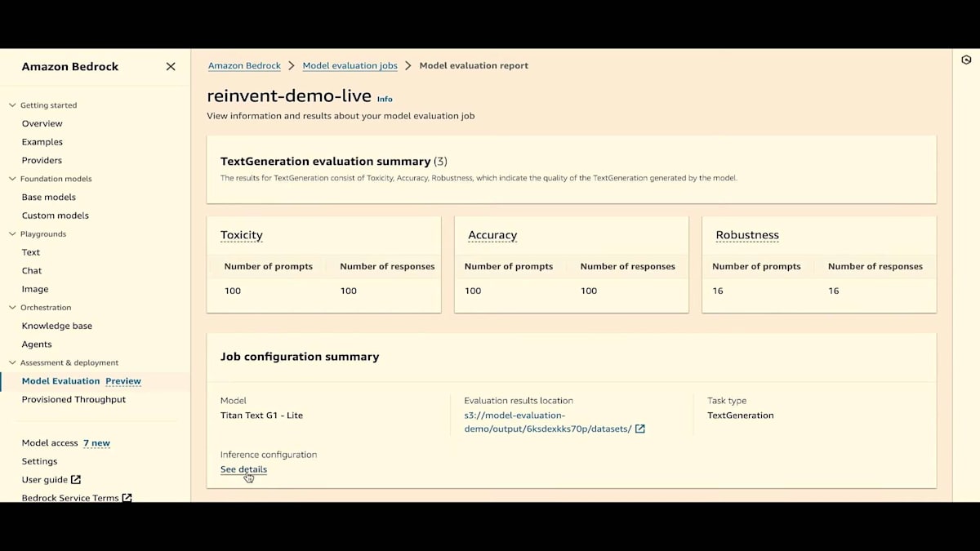Collapse the Orchestration section

click(12, 308)
